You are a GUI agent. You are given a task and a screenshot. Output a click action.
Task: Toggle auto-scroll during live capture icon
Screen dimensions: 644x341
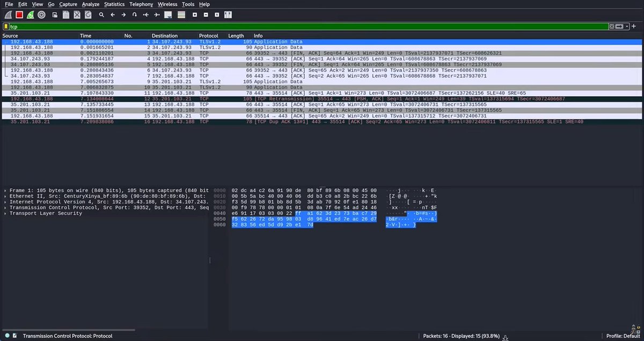(x=169, y=14)
